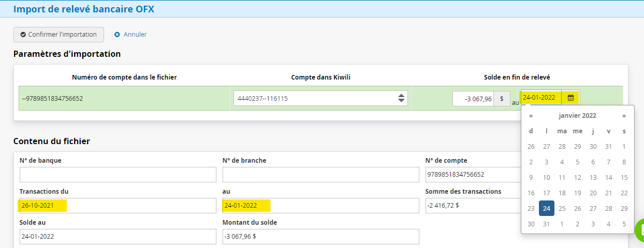Choose day 31 in the January calendar
The height and width of the screenshot is (248, 644).
(x=546, y=224)
